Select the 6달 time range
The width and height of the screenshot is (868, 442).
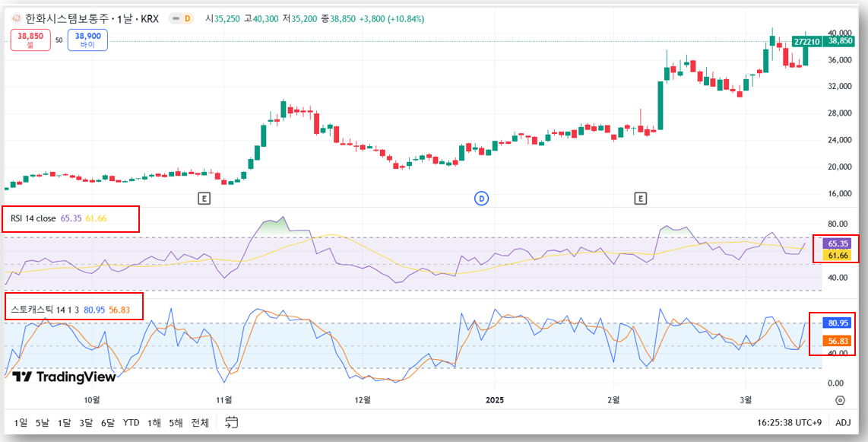[x=108, y=423]
